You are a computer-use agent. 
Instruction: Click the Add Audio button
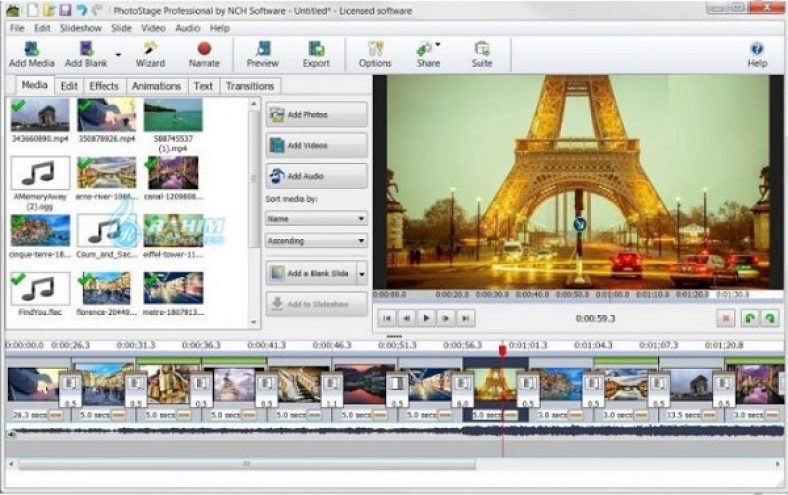(x=316, y=176)
